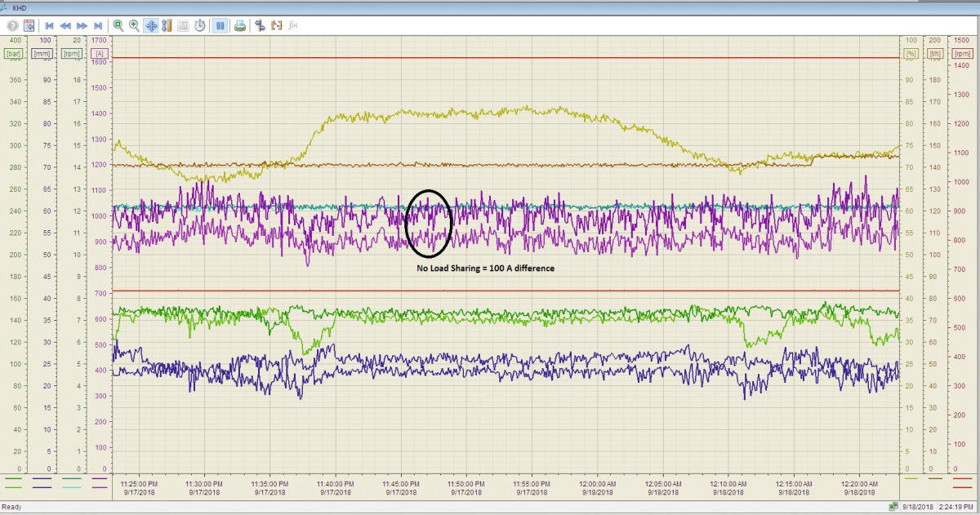Click the status bar connection icon

click(x=894, y=507)
